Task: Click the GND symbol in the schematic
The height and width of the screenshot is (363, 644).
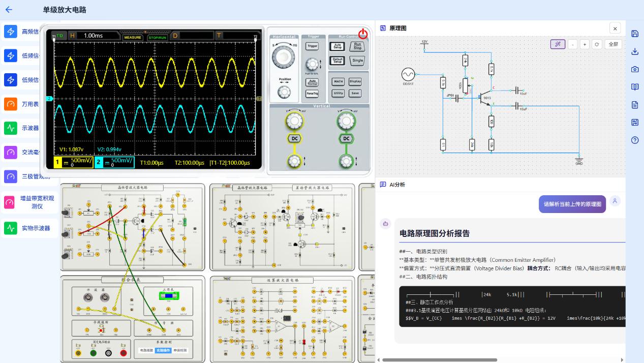Action: [x=579, y=161]
